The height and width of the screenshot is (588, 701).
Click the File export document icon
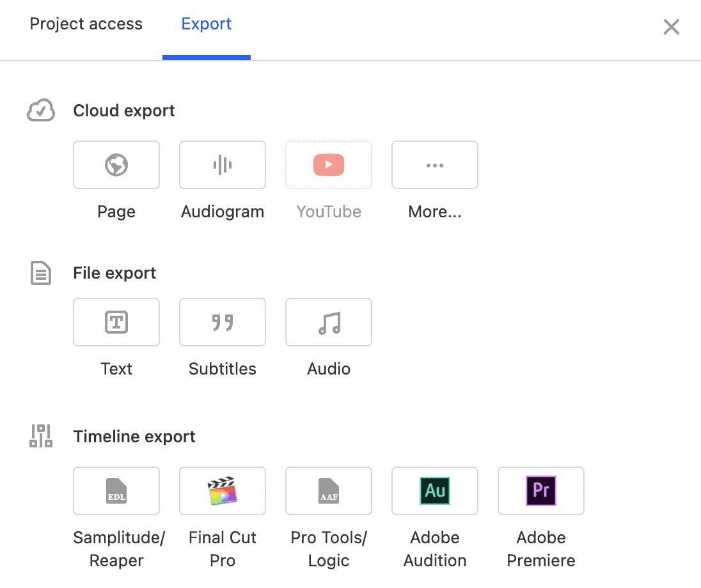click(x=41, y=273)
